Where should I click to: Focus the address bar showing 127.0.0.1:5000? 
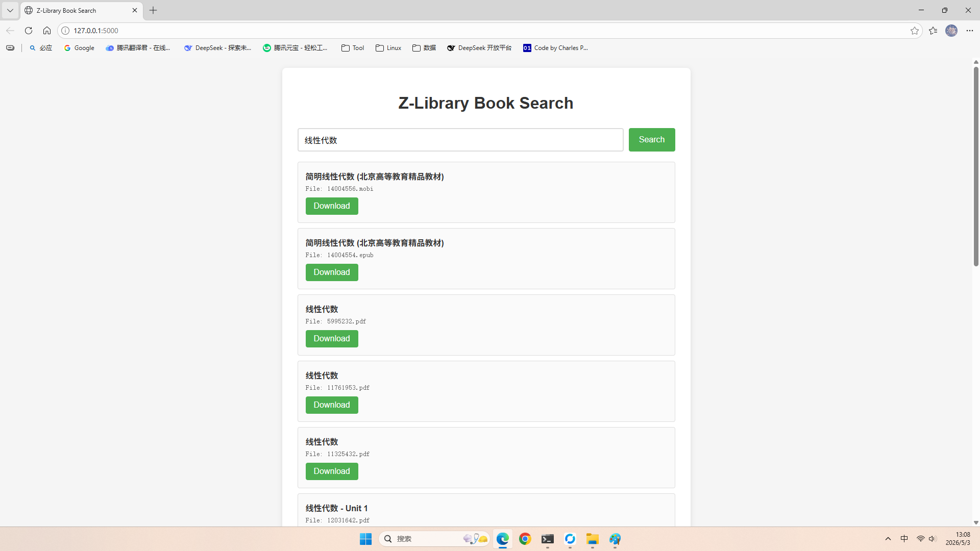coord(490,31)
